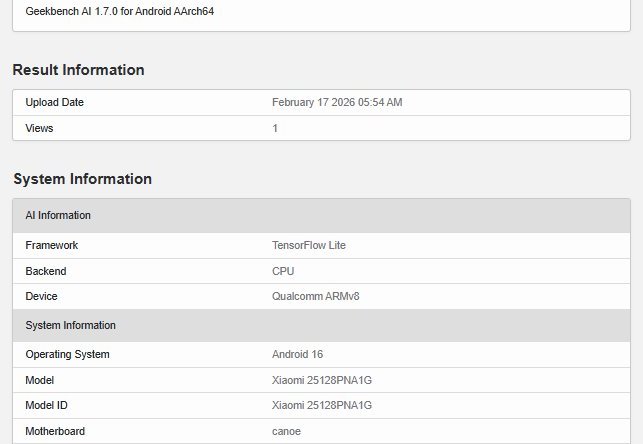The width and height of the screenshot is (643, 444).
Task: Click the AI Information table header
Action: click(58, 215)
